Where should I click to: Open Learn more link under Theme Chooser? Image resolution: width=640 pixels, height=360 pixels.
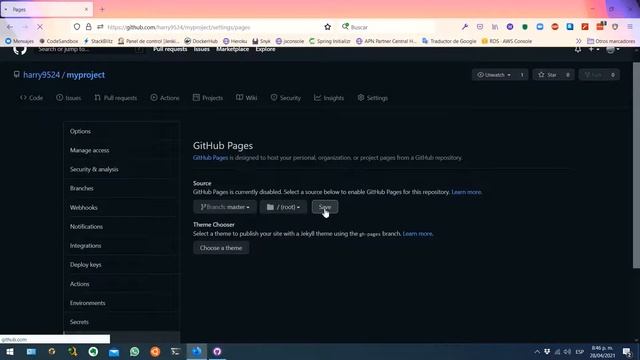pos(417,233)
